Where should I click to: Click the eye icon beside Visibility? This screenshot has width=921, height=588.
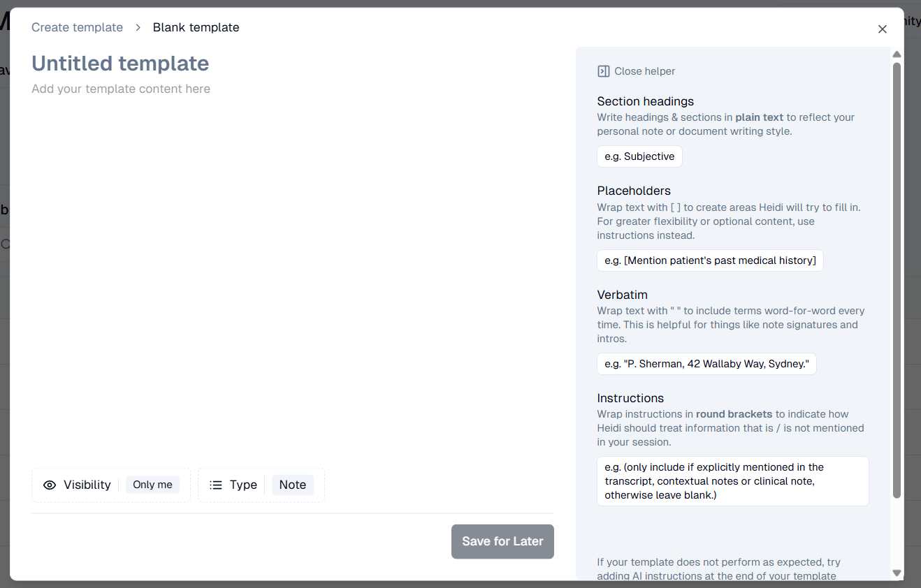tap(50, 485)
